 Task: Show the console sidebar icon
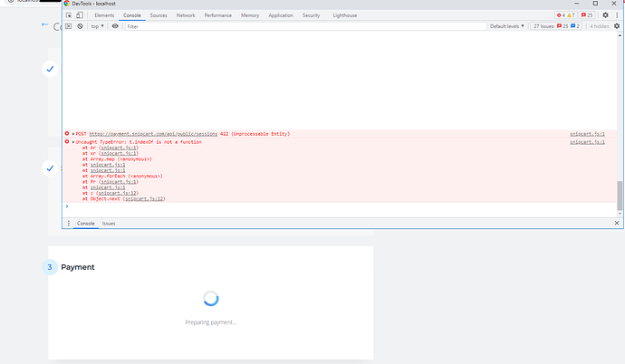69,26
